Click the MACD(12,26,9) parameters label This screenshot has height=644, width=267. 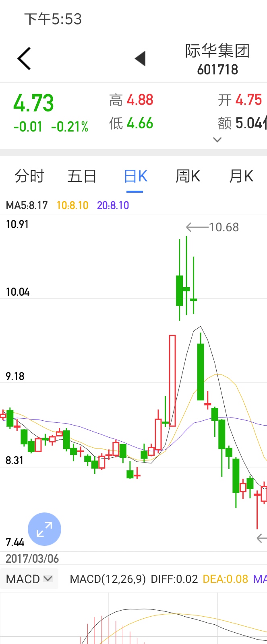pos(108,579)
